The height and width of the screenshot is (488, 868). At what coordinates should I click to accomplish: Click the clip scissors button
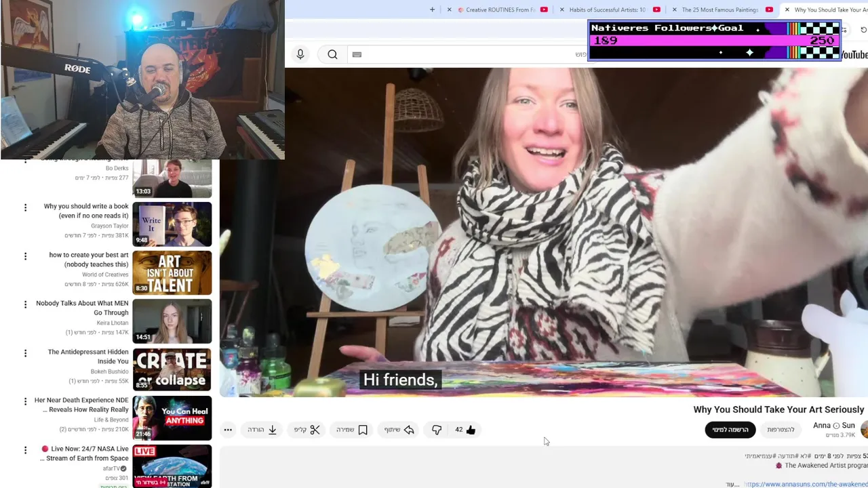coord(307,430)
